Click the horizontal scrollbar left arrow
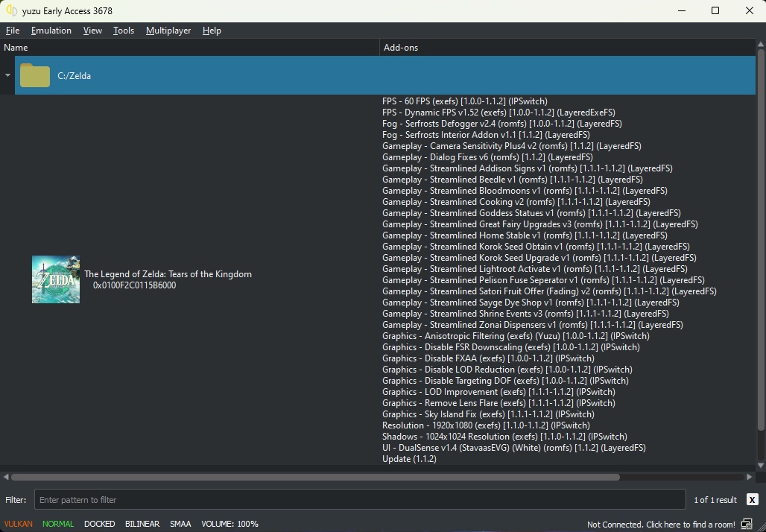The height and width of the screenshot is (532, 766). (6, 477)
